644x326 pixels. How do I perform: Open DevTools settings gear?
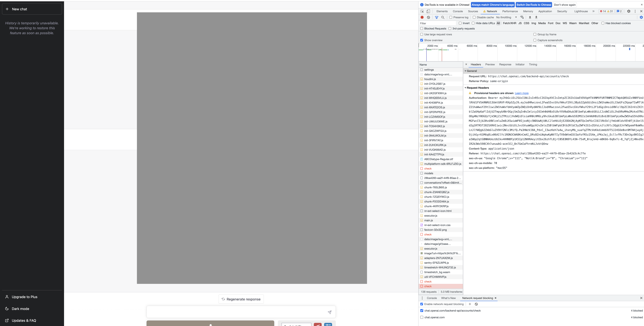pyautogui.click(x=629, y=11)
